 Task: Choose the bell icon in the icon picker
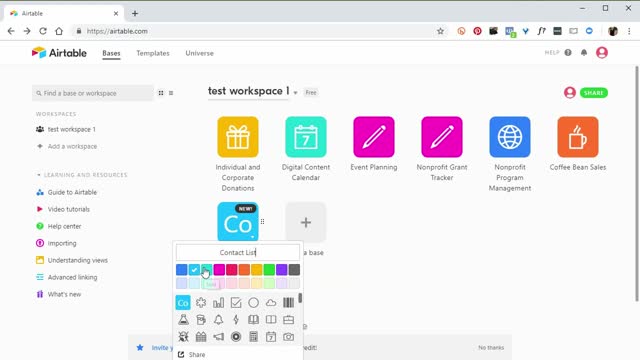[x=218, y=320]
